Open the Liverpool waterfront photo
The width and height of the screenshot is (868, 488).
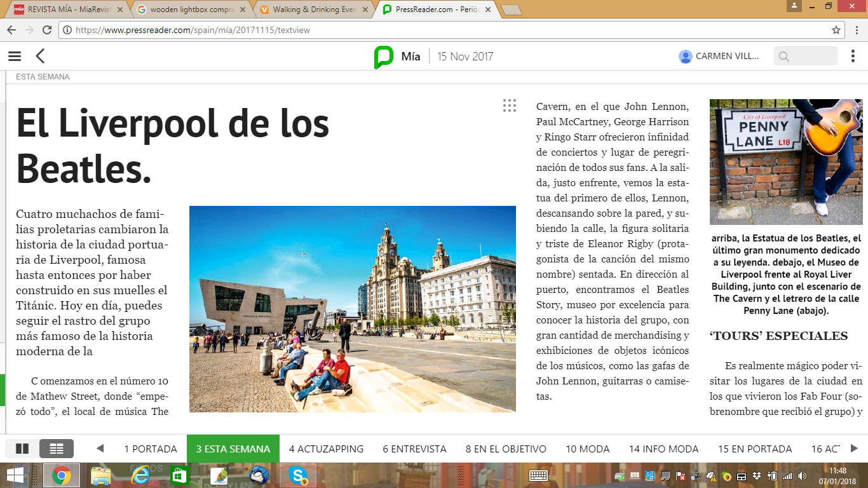tap(353, 309)
